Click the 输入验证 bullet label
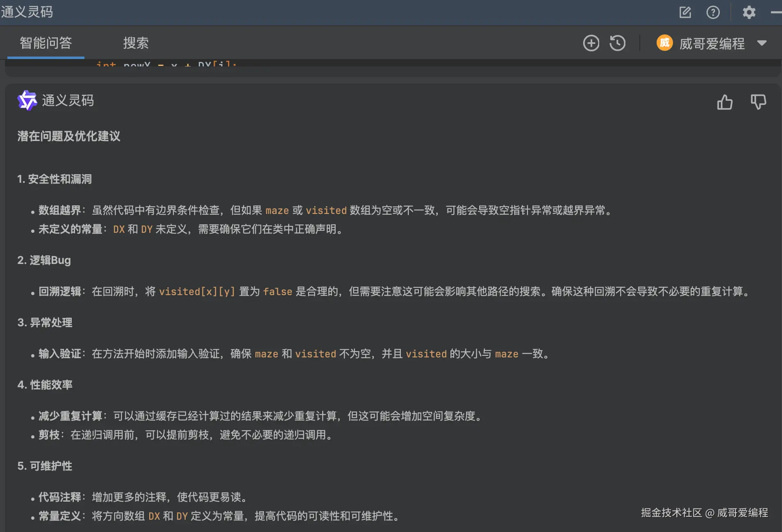 point(60,354)
